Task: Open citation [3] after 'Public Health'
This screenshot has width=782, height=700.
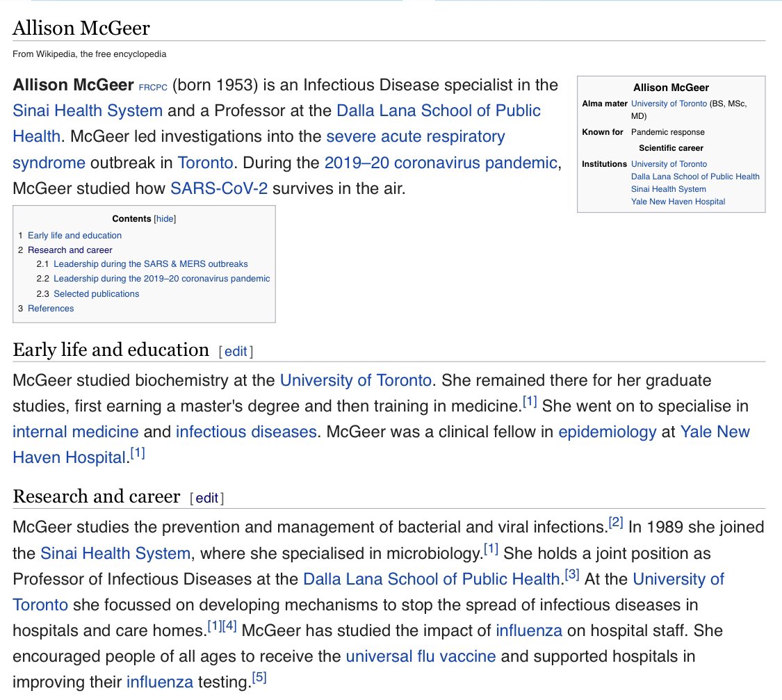Action: [572, 575]
